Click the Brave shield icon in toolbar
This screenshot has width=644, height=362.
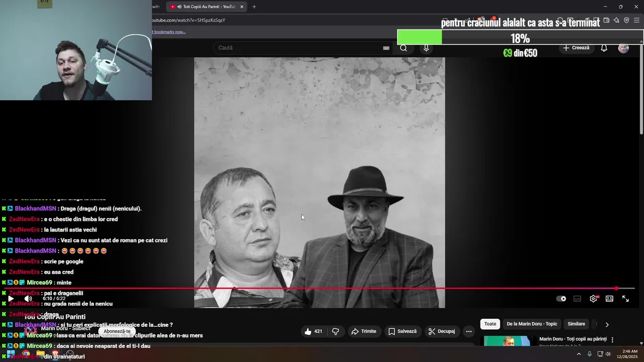pyautogui.click(x=626, y=20)
